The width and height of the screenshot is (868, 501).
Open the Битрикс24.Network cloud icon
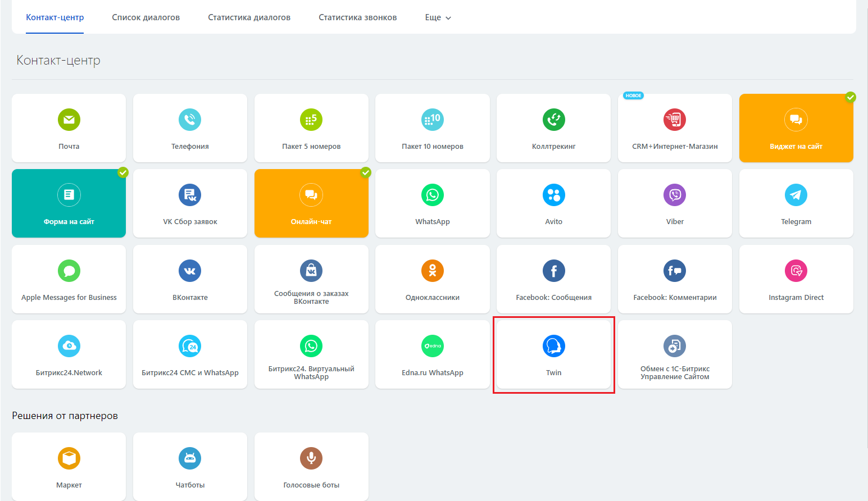[x=69, y=346]
